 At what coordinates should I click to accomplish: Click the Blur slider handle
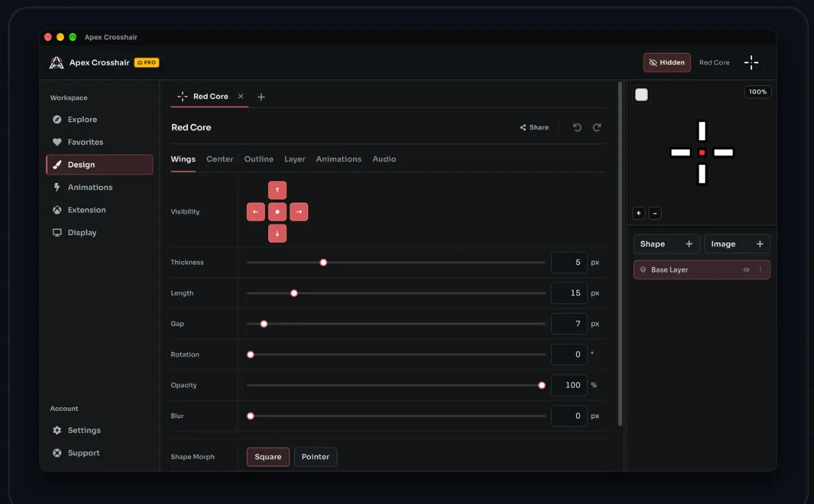pyautogui.click(x=251, y=416)
